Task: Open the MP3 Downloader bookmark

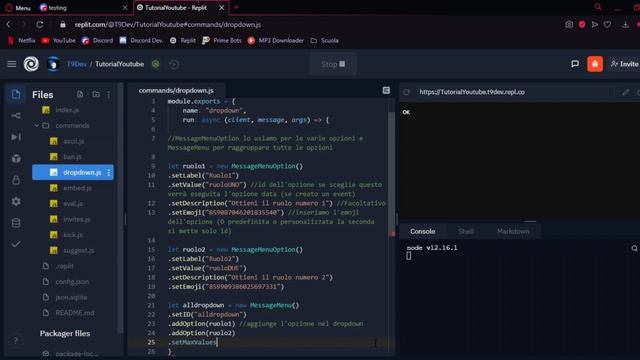Action: pos(276,40)
